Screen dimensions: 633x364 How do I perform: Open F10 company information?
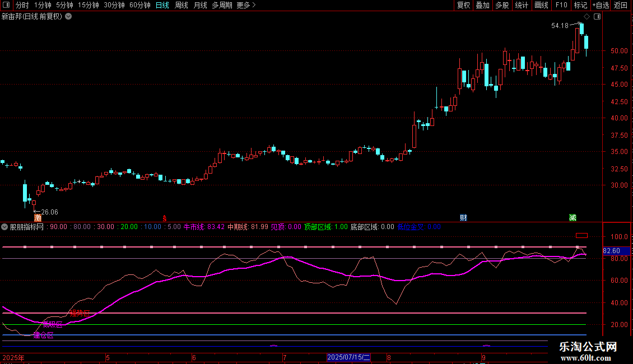click(561, 6)
